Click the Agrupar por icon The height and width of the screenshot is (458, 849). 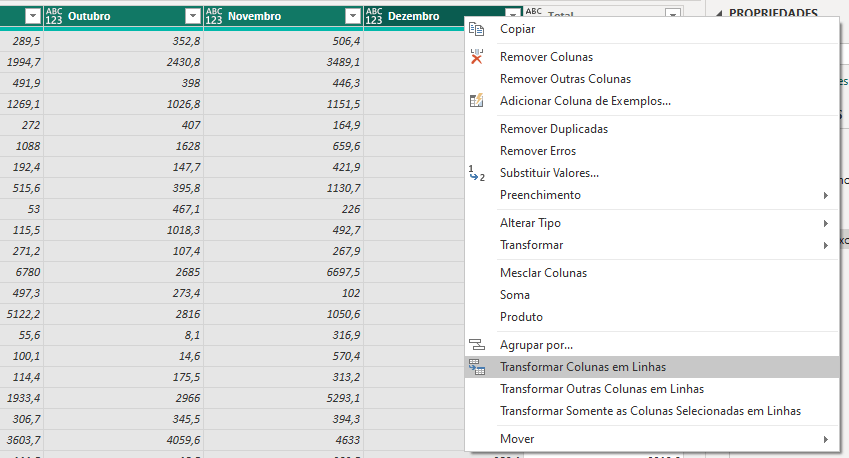[x=476, y=345]
